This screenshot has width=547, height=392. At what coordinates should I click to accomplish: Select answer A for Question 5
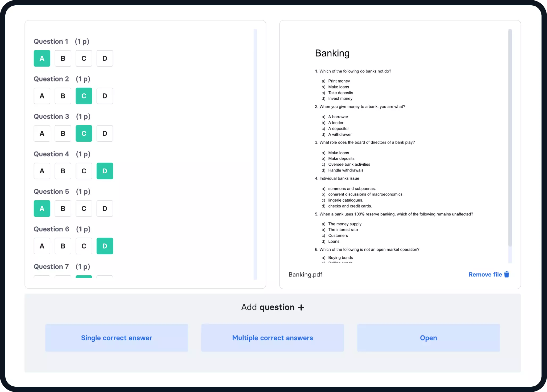[x=42, y=208]
